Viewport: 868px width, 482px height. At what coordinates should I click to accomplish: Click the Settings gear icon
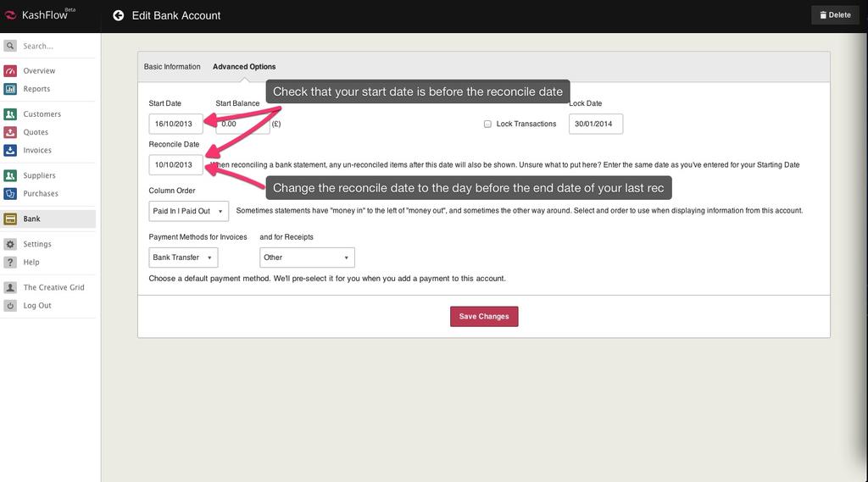coord(10,244)
